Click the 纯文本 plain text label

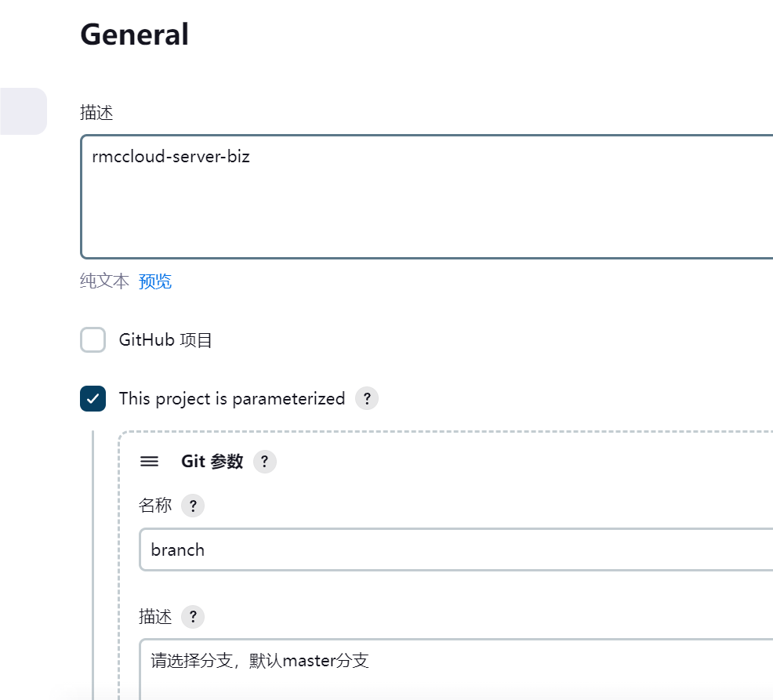point(104,281)
